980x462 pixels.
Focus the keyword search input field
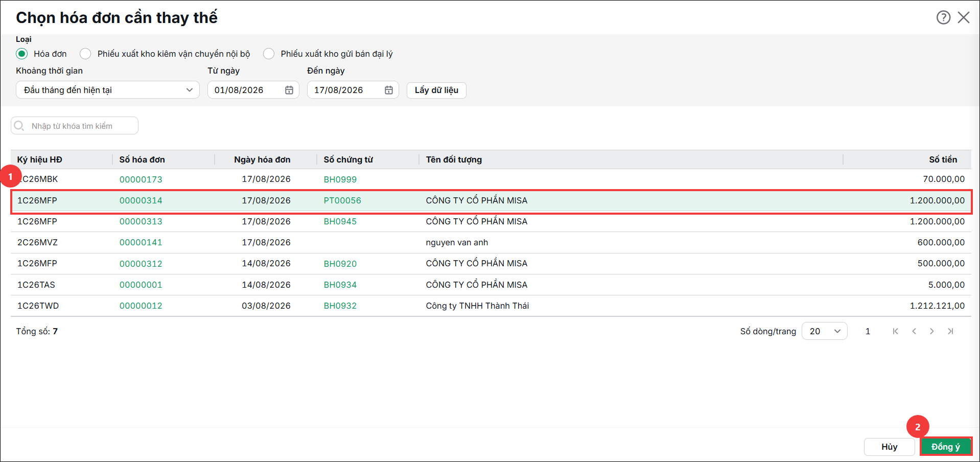(x=75, y=126)
